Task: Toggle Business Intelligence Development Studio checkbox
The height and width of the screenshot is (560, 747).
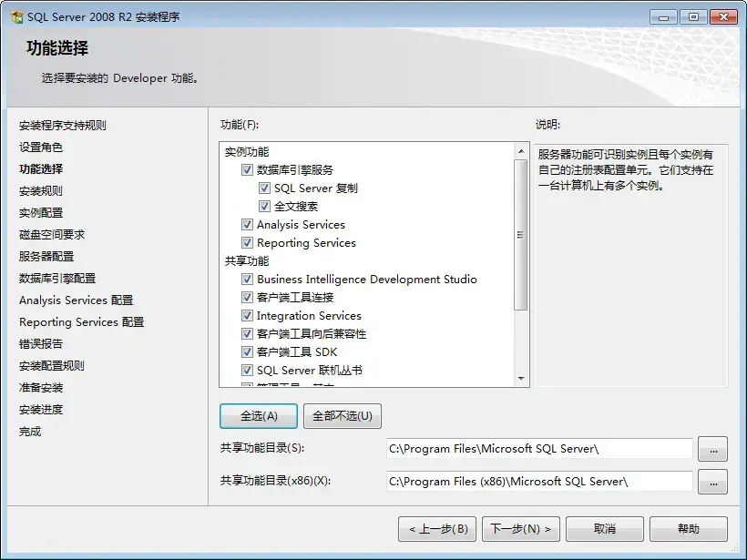Action: point(247,279)
